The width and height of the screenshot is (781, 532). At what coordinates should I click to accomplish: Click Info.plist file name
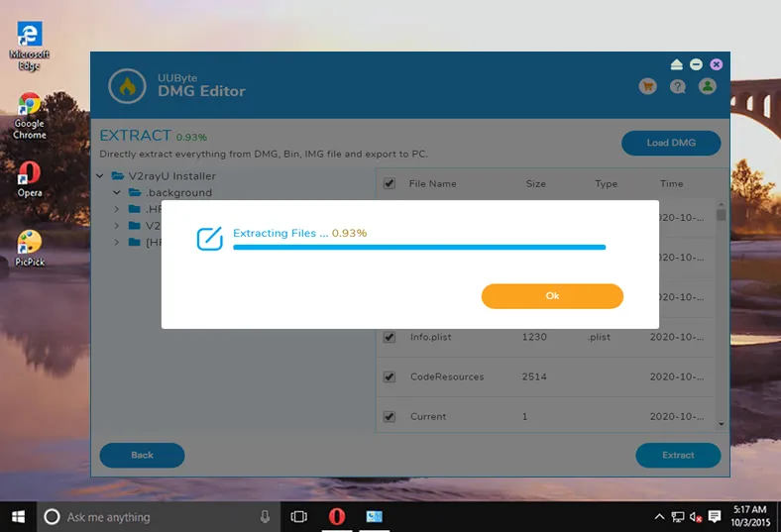click(x=431, y=337)
